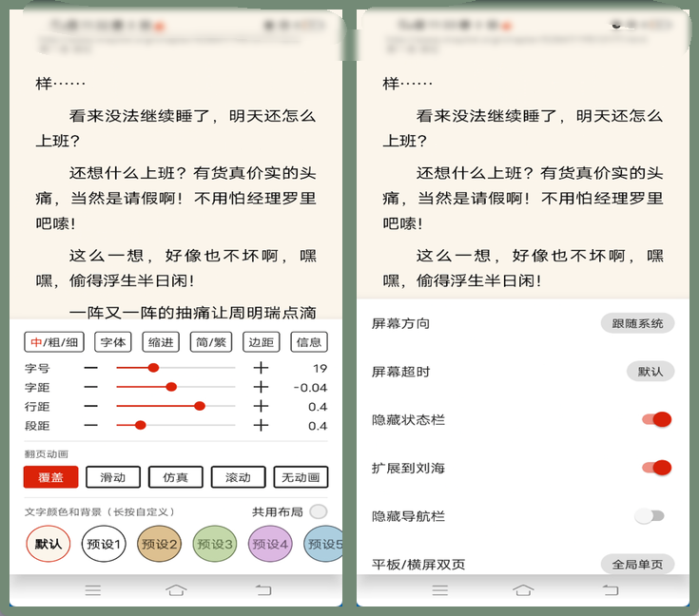The width and height of the screenshot is (699, 616).
Task: Adjust the 行距 line spacing slider
Action: click(176, 407)
